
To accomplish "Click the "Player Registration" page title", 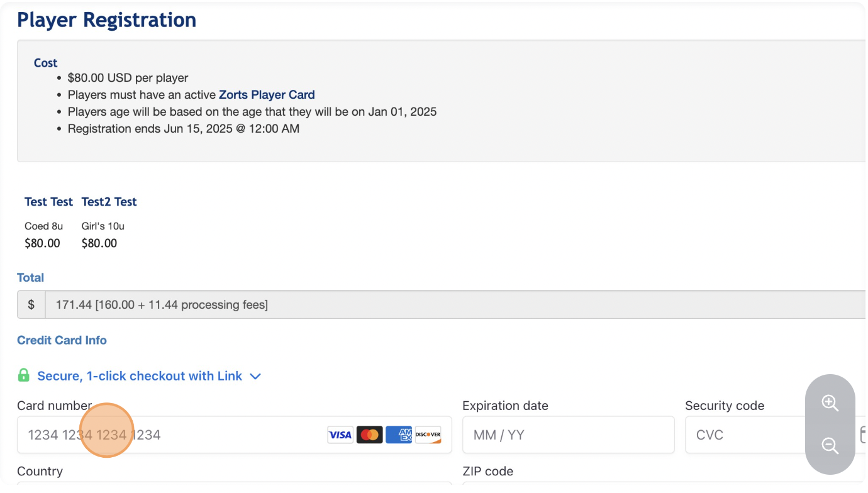I will (107, 20).
